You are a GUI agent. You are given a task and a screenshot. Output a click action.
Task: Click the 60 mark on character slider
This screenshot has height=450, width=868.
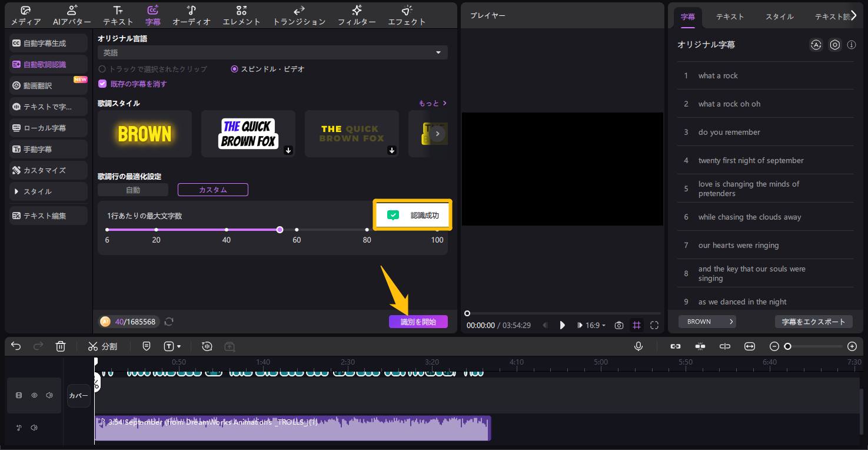pos(297,230)
